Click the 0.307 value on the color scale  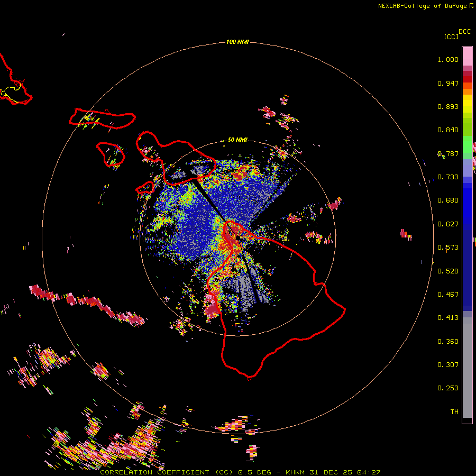tap(448, 365)
